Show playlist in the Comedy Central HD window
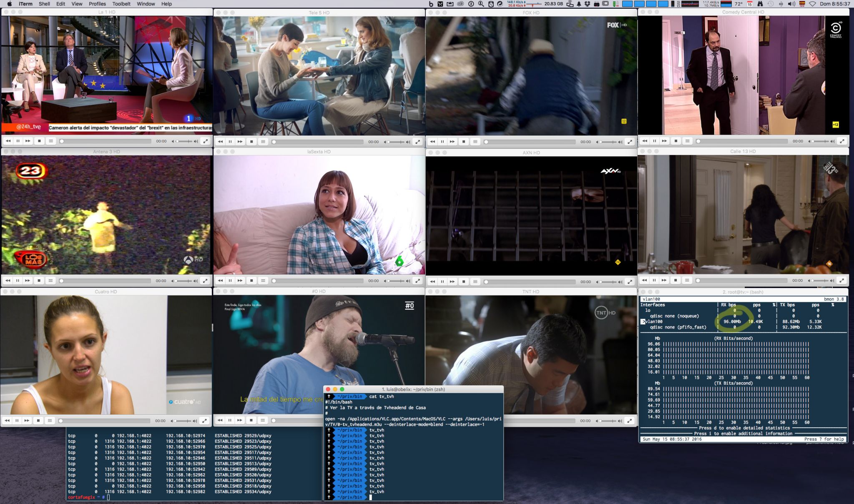 pos(687,141)
